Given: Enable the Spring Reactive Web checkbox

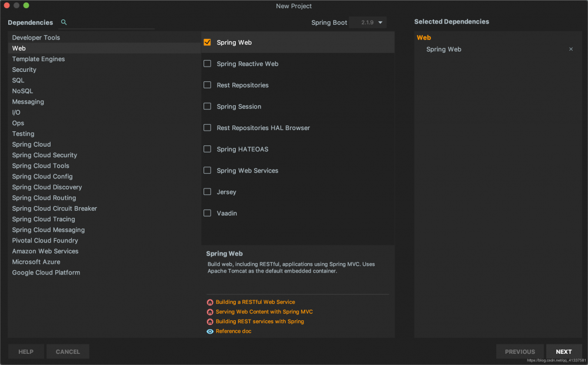Looking at the screenshot, I should pyautogui.click(x=208, y=64).
